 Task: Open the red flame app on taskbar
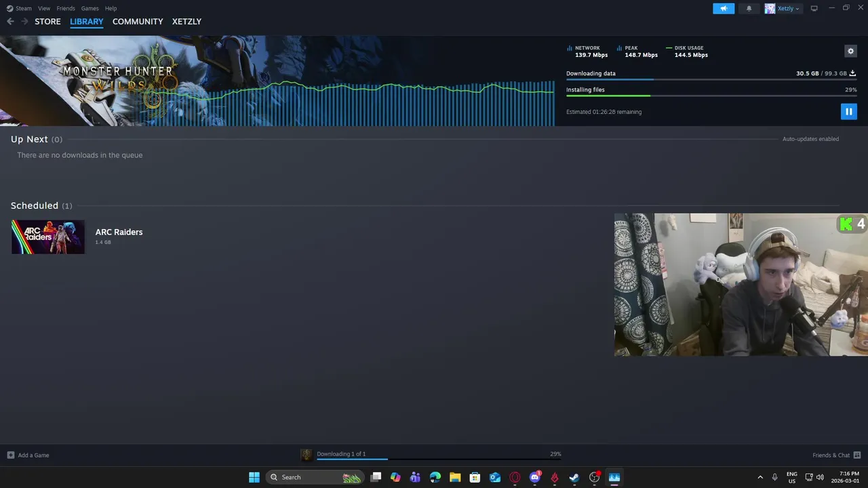[x=555, y=477]
